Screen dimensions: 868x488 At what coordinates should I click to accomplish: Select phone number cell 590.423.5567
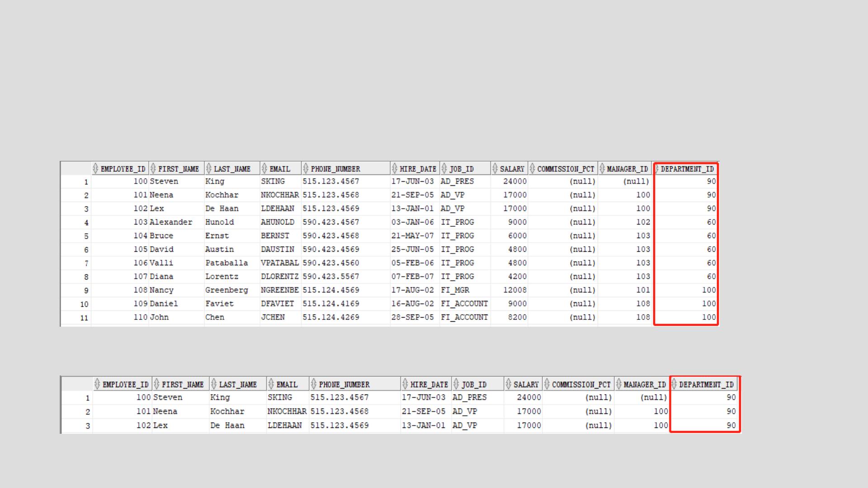click(330, 276)
